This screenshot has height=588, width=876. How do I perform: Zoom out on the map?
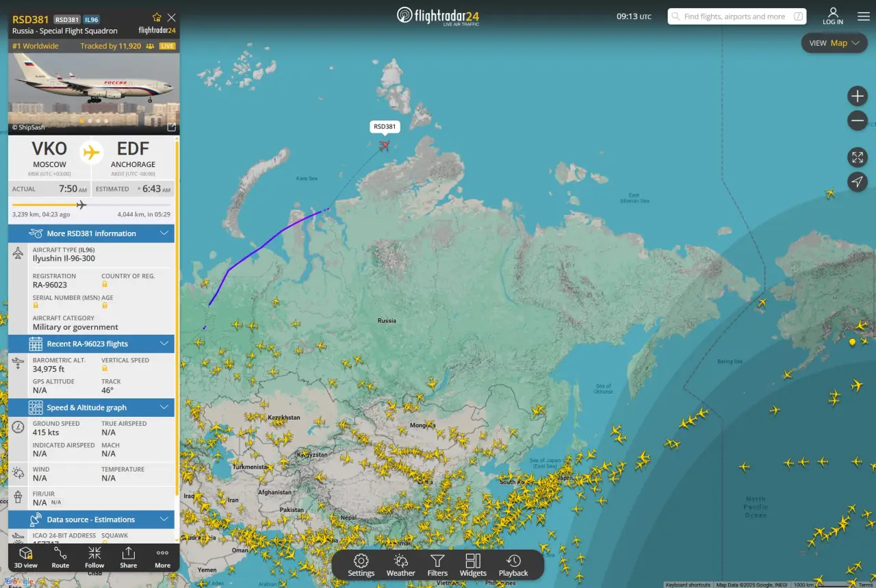[x=858, y=121]
